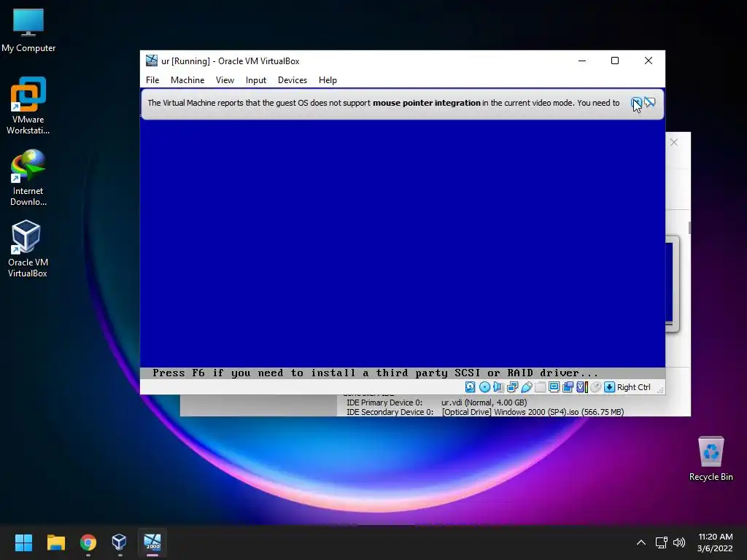Open the network status tray icon

coord(661,542)
